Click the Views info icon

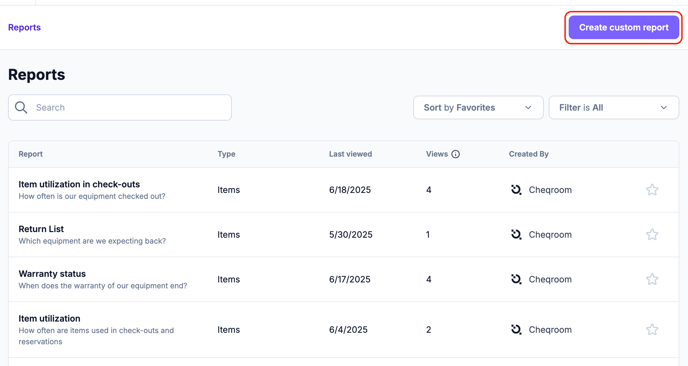[x=455, y=154]
